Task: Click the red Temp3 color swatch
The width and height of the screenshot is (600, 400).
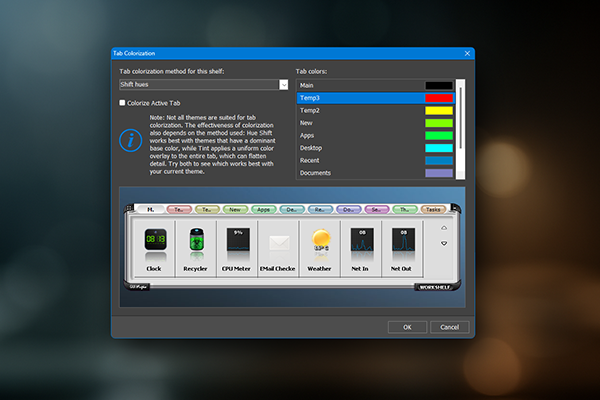Action: tap(438, 98)
